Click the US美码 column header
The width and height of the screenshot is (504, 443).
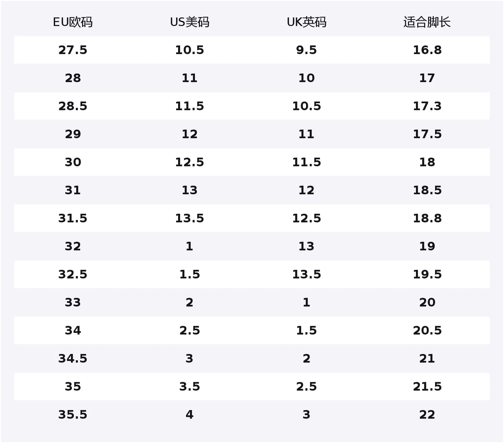coord(190,22)
